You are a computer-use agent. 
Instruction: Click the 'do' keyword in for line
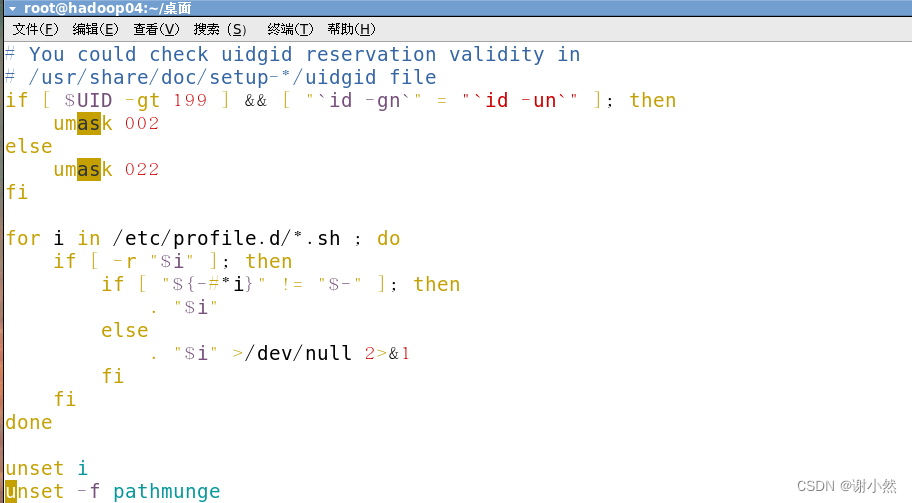(x=389, y=238)
